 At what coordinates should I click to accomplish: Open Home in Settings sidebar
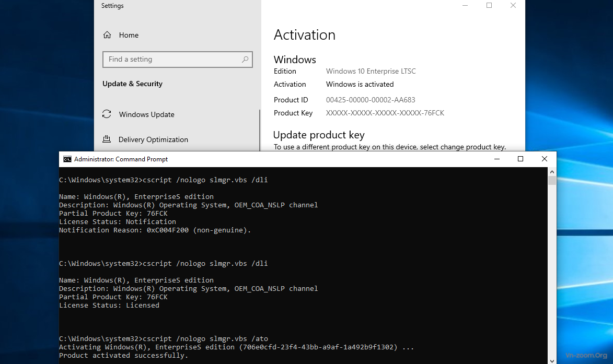[128, 35]
